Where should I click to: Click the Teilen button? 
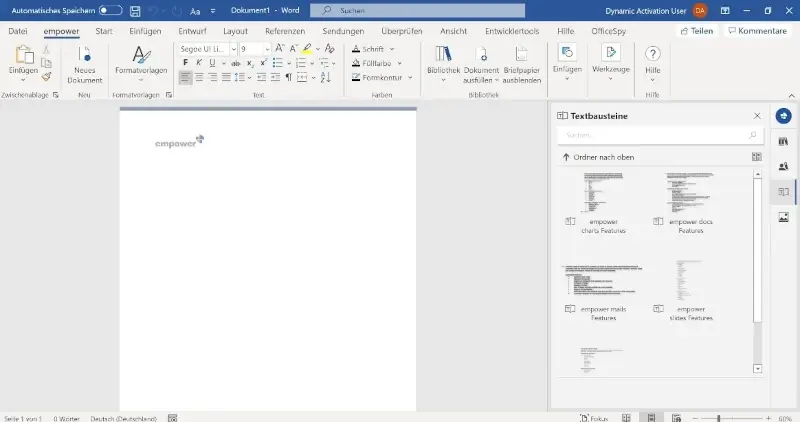click(x=696, y=31)
